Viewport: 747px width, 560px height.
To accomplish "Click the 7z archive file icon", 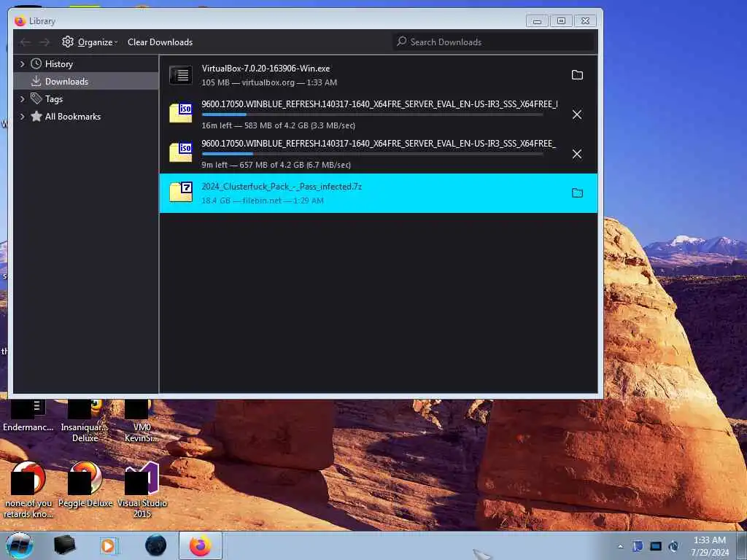I will point(181,192).
